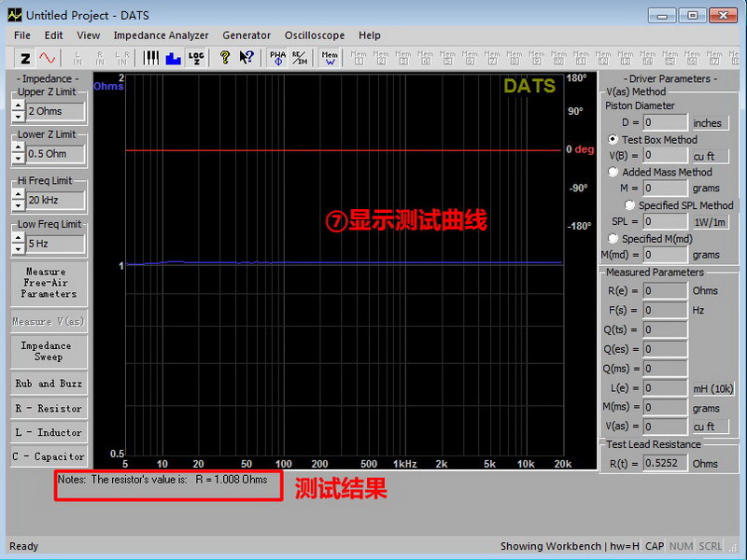Choose the Specified SPL Method option
The width and height of the screenshot is (747, 560).
coord(630,205)
